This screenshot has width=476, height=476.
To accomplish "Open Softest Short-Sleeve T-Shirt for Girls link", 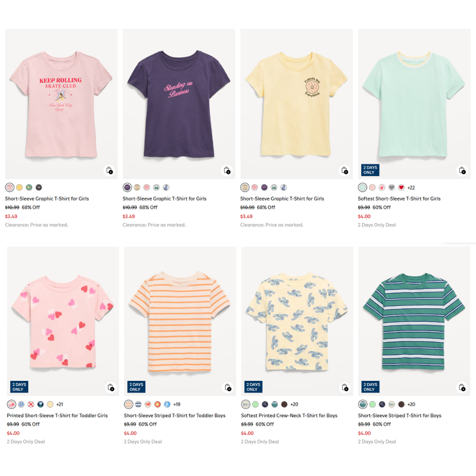I will click(x=399, y=199).
